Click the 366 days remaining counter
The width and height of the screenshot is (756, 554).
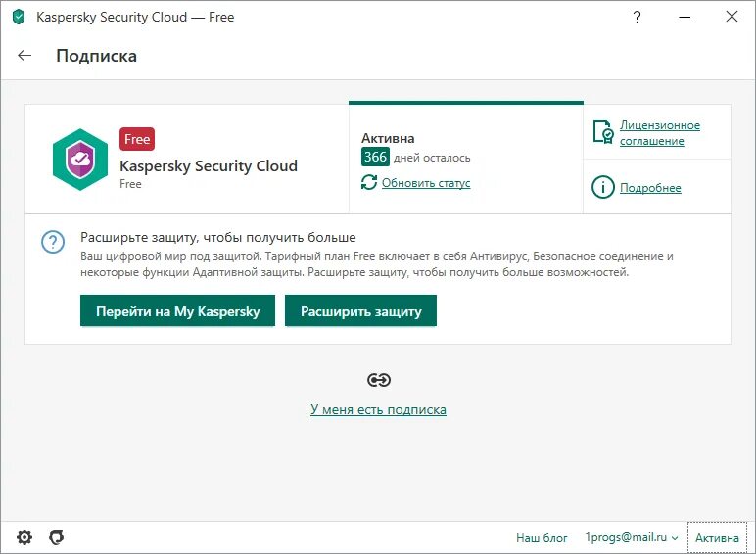[375, 157]
